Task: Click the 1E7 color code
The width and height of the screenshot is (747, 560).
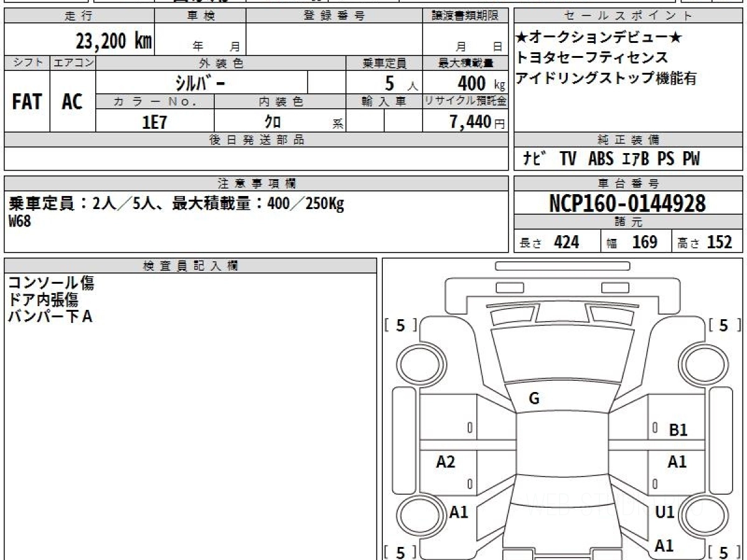Action: click(154, 122)
